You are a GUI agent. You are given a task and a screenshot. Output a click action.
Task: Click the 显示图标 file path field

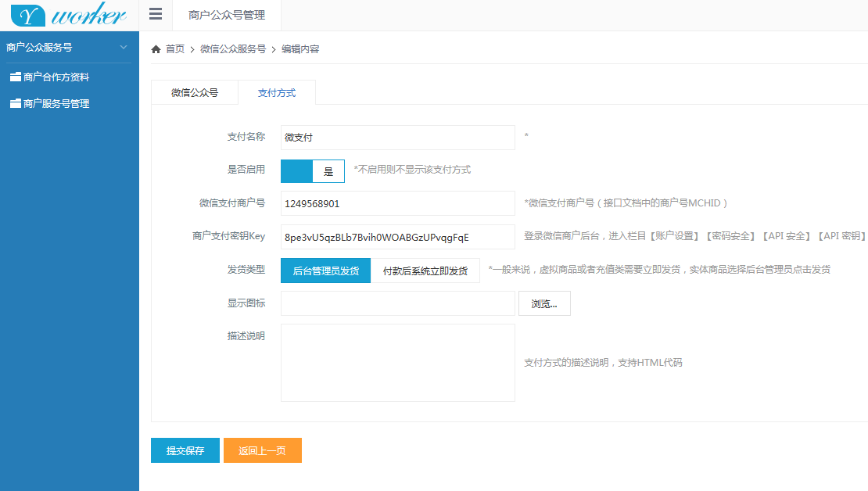coord(397,303)
